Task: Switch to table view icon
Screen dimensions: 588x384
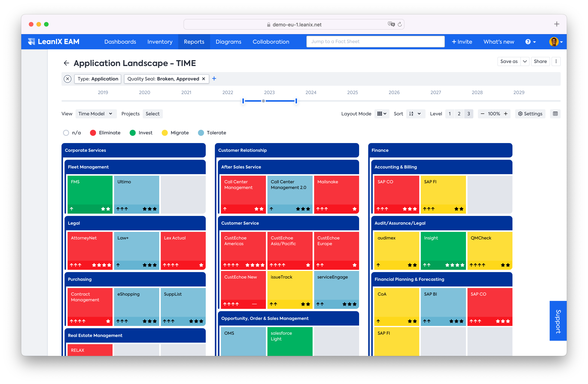Action: click(555, 114)
